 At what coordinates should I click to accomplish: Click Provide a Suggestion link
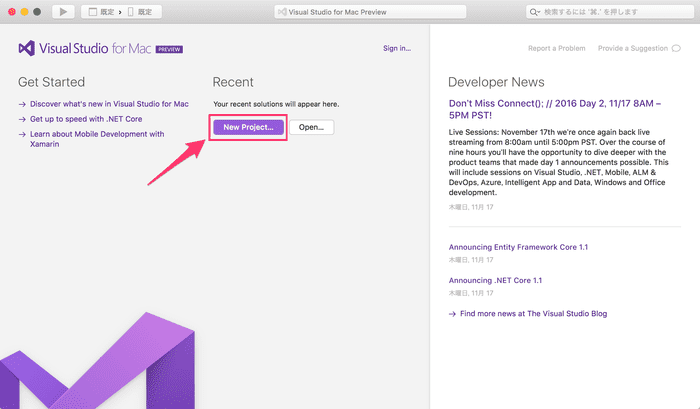tap(631, 48)
